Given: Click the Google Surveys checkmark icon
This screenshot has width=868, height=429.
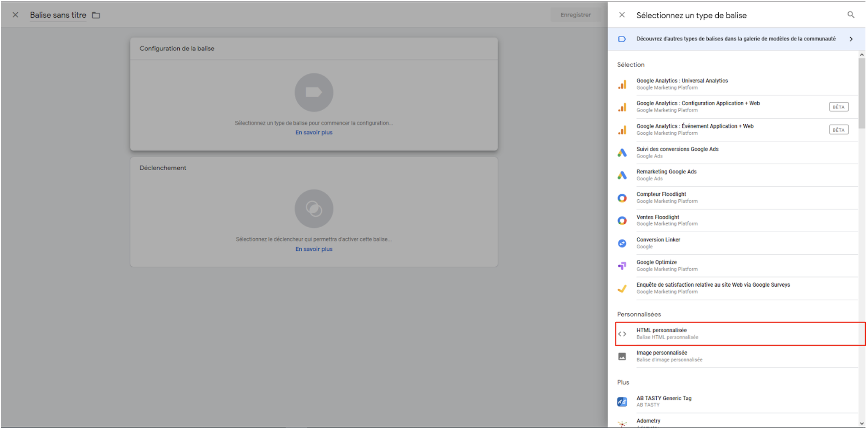Looking at the screenshot, I should 622,289.
